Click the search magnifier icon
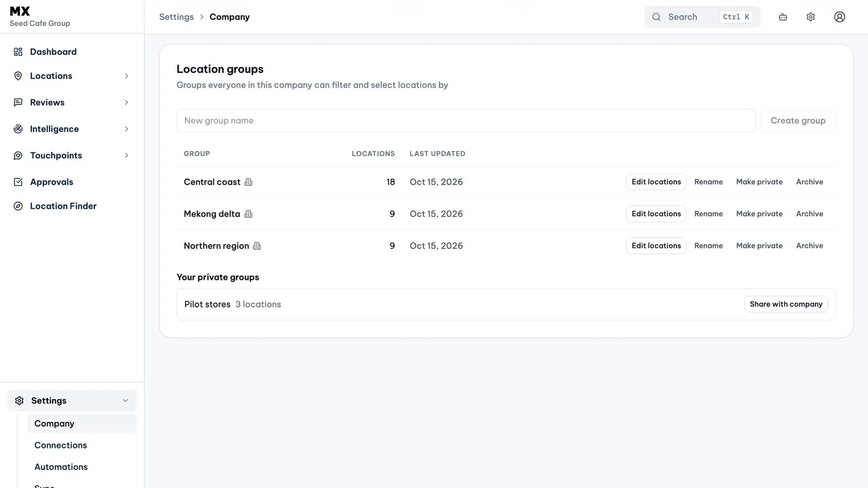Viewport: 868px width, 488px height. 656,17
